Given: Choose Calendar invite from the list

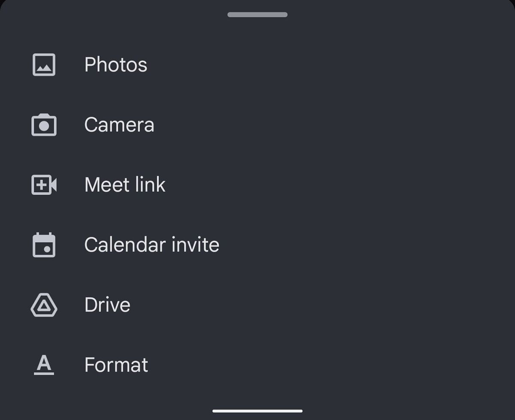Looking at the screenshot, I should (x=152, y=245).
